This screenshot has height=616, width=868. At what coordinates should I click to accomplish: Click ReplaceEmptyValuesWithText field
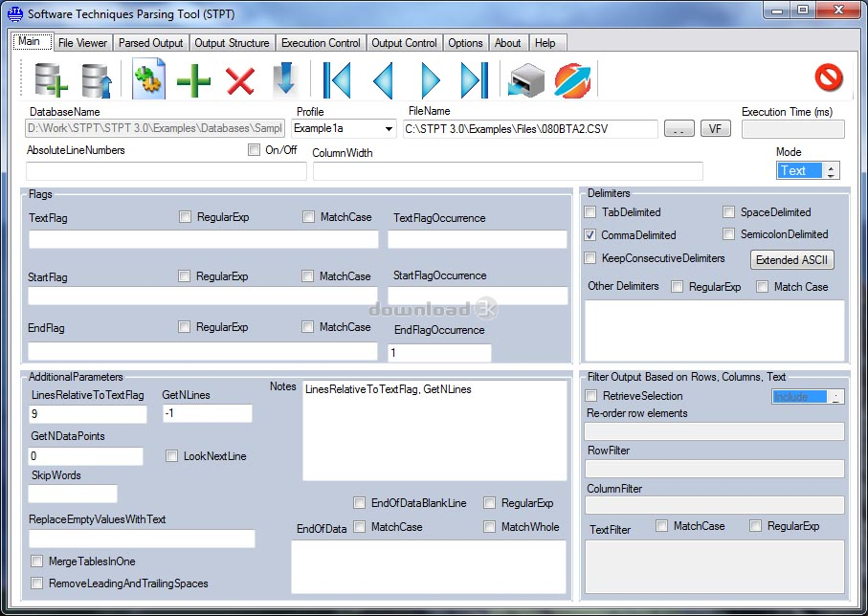click(x=142, y=539)
